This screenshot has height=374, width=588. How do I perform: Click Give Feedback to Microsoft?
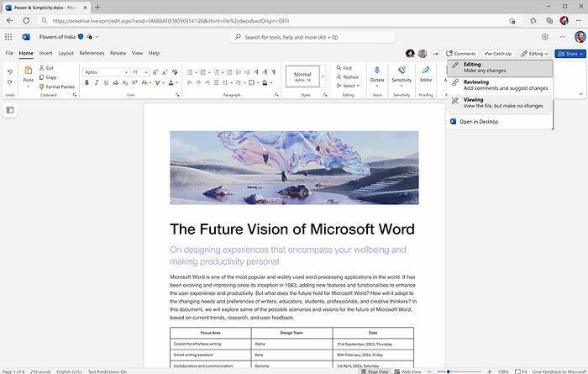559,371
